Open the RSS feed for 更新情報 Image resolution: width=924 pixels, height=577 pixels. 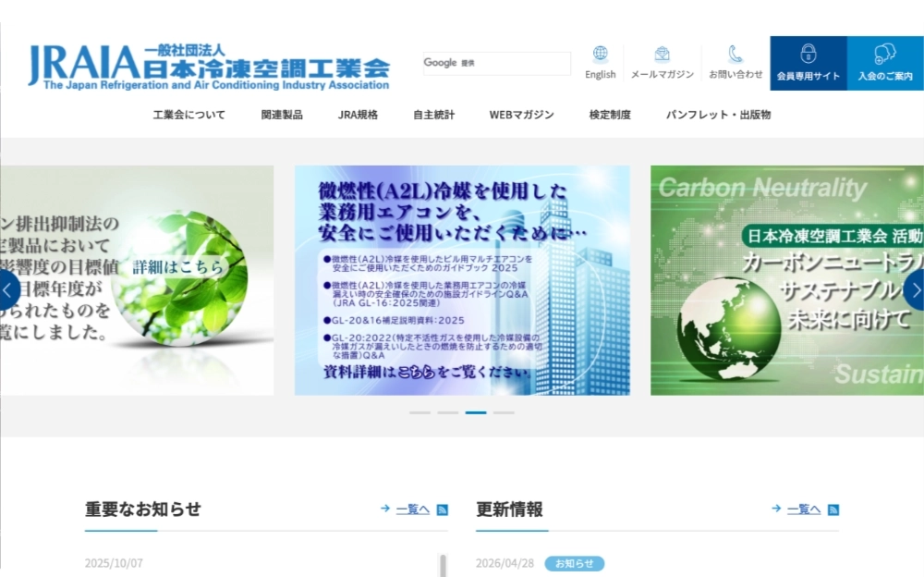point(833,509)
